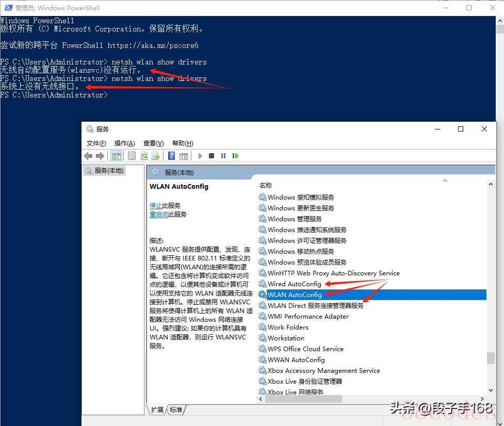Select the Wired AutoConfig service
This screenshot has width=504, height=426.
pyautogui.click(x=294, y=284)
